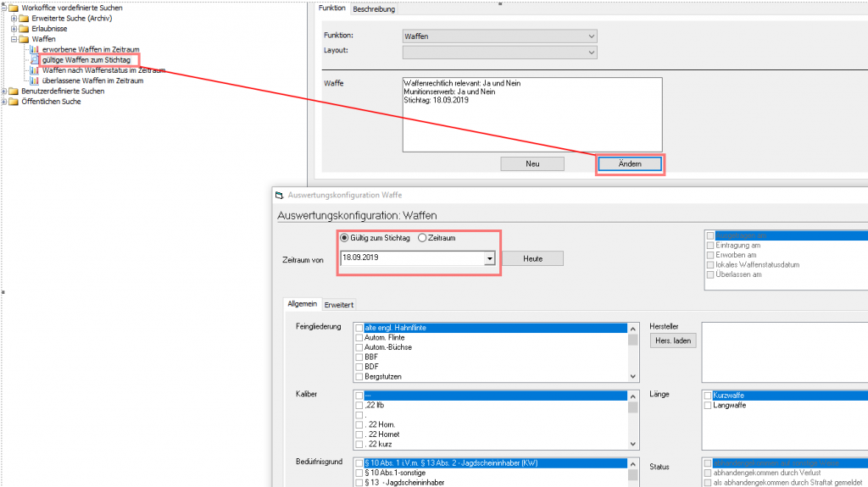868x487 pixels.
Task: Click the chart icon beside Waffen nach Waffenstatus
Action: point(35,70)
